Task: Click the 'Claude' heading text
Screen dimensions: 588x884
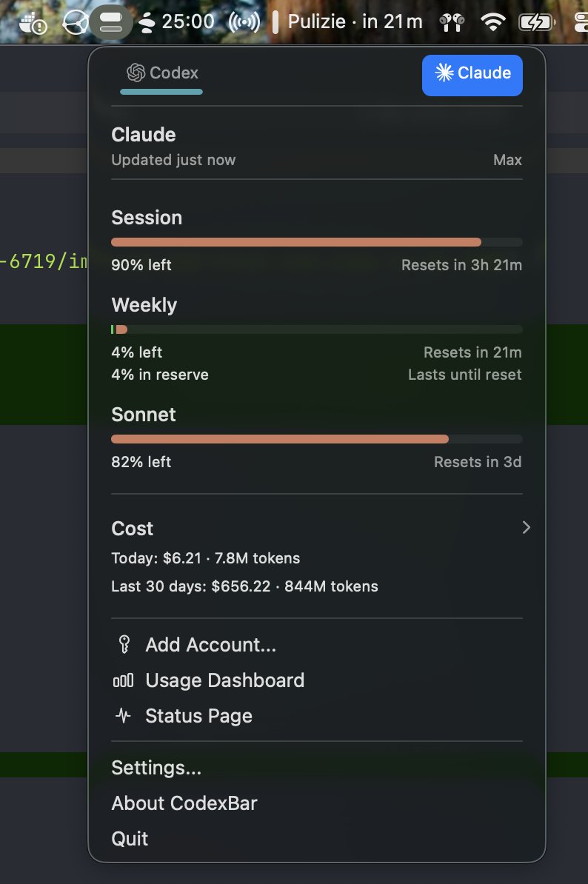Action: pos(144,135)
